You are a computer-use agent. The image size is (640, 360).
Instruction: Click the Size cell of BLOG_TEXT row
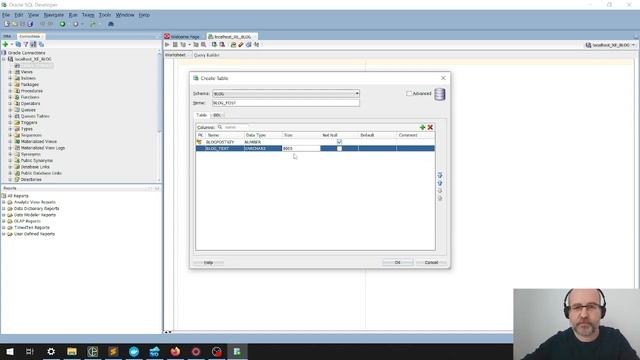click(301, 148)
